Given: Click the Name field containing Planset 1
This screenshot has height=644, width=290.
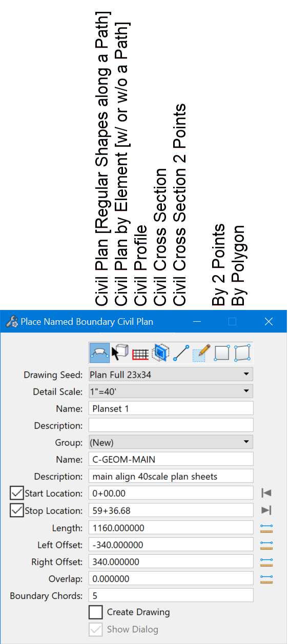Looking at the screenshot, I should (171, 408).
